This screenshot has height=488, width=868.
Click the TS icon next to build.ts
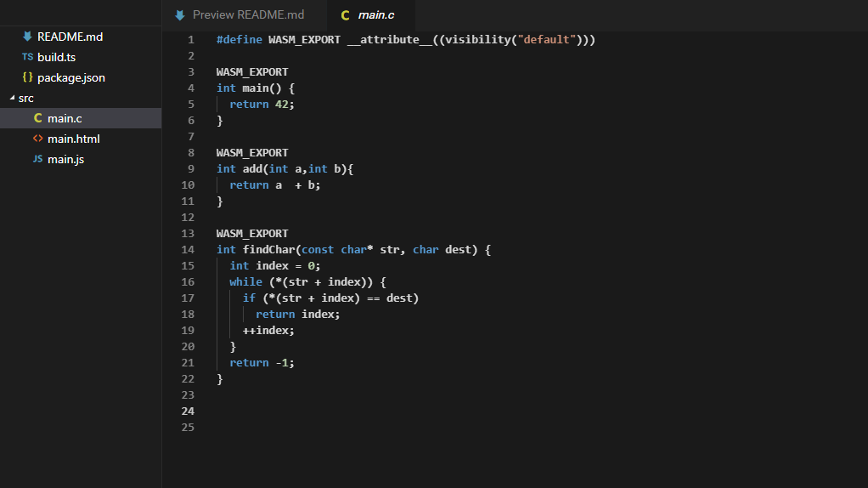click(x=27, y=57)
